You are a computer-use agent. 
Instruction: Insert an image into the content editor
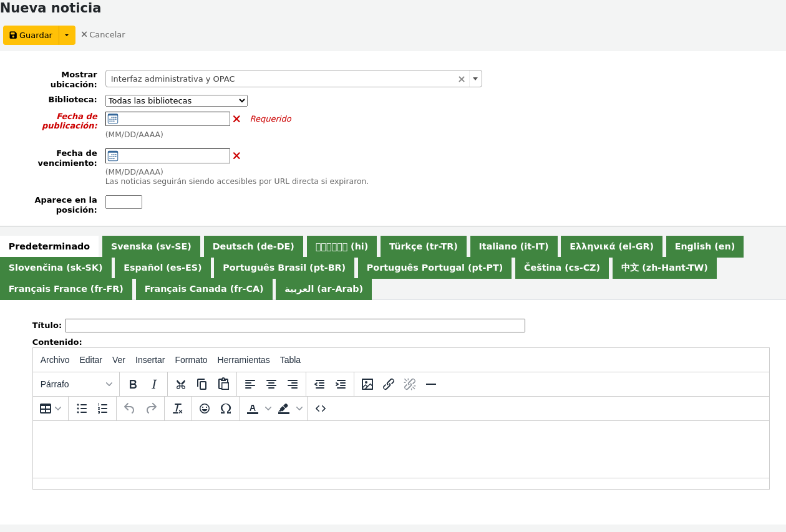(x=367, y=384)
